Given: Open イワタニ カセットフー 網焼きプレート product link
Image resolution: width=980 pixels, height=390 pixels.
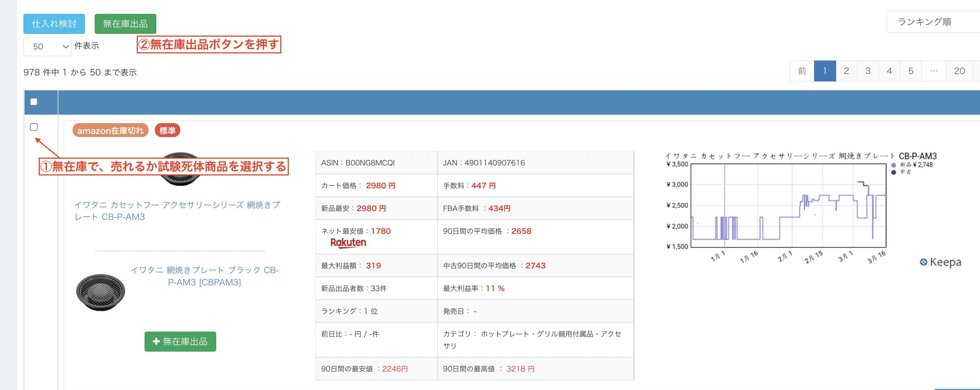Looking at the screenshot, I should point(177,211).
